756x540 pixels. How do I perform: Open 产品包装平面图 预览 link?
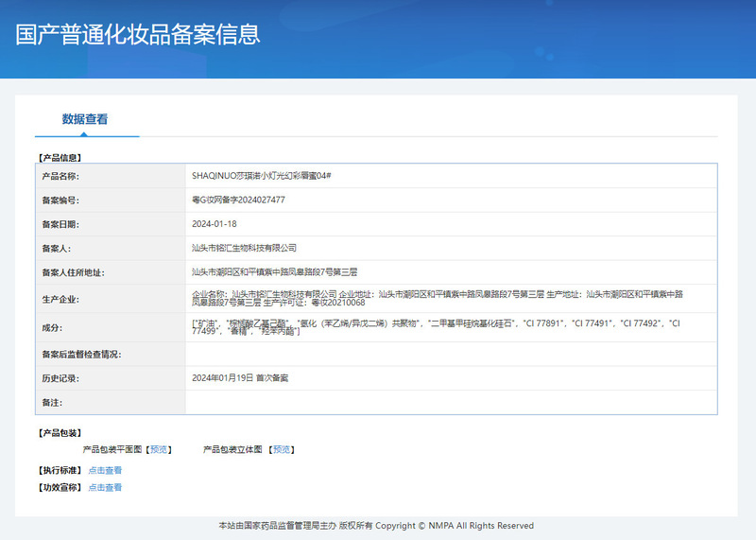159,449
